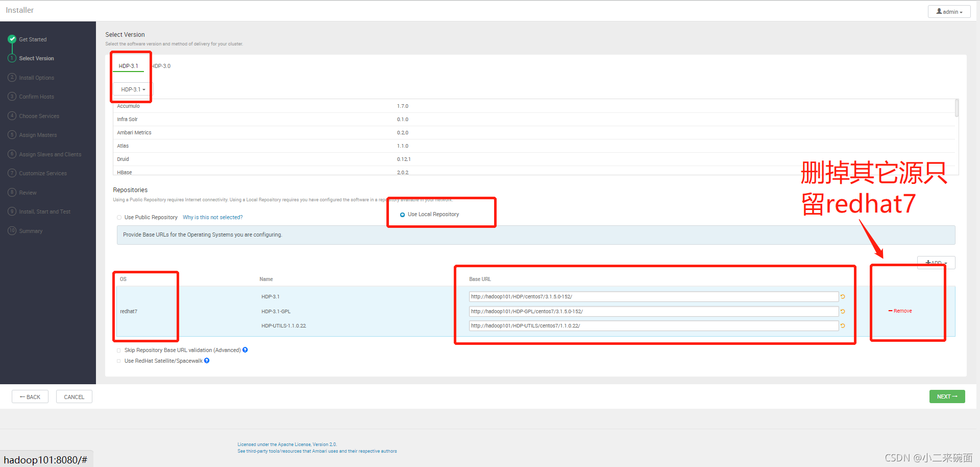The height and width of the screenshot is (467, 980).
Task: Click the Confirm Hosts step 3 circle
Action: [x=12, y=97]
